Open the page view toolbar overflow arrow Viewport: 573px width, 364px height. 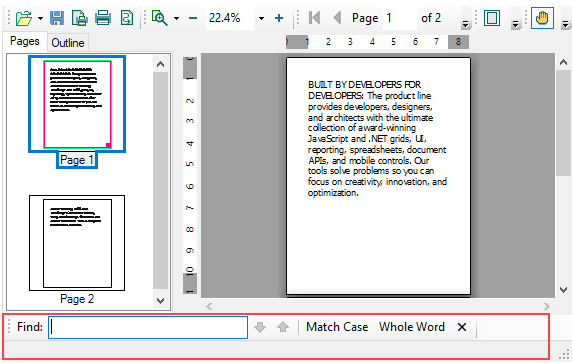click(515, 24)
